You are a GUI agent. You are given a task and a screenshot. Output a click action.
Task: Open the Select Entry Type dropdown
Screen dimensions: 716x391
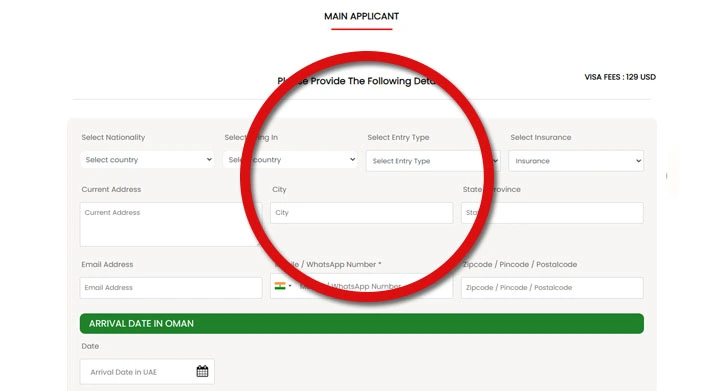pos(433,161)
